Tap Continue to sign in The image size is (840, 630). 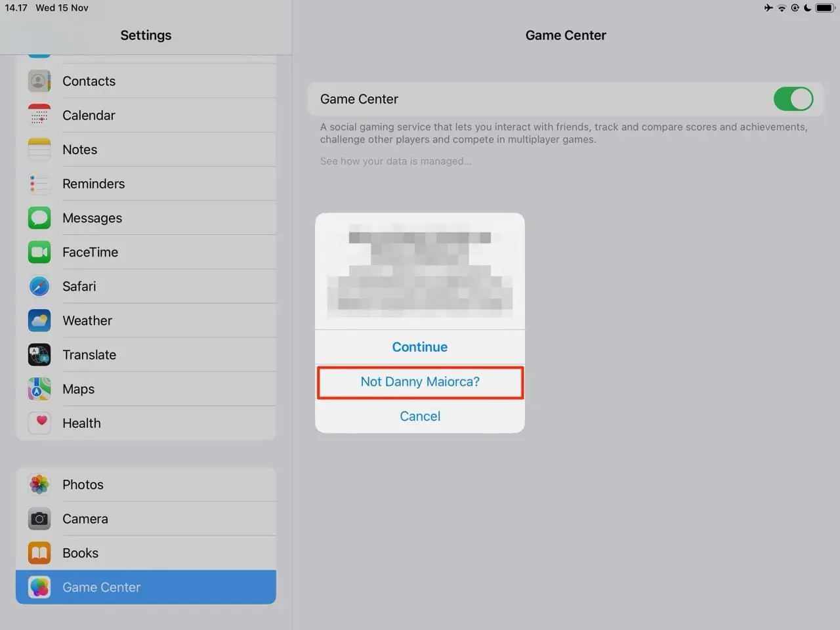point(419,346)
